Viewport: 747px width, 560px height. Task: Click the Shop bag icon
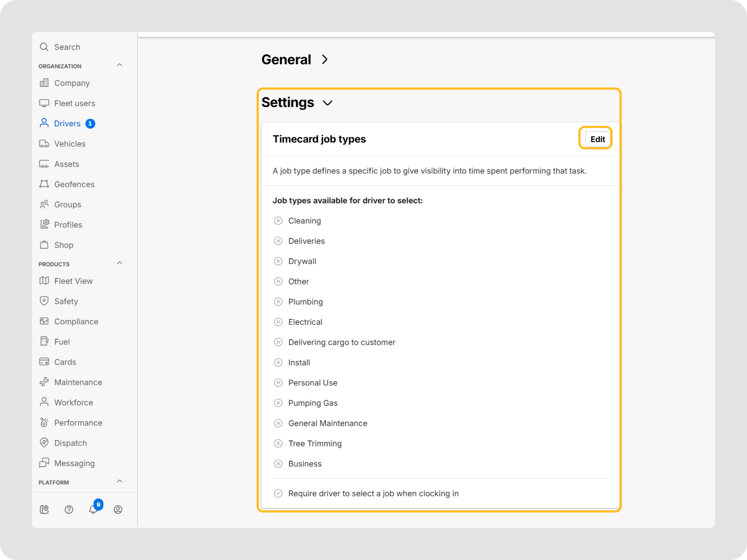[44, 245]
